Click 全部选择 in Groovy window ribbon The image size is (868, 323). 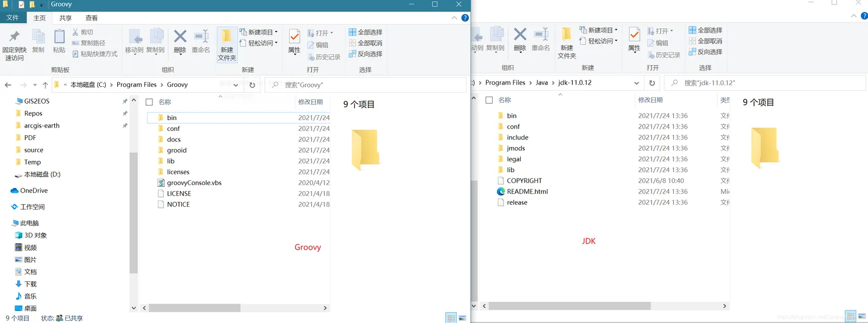click(x=366, y=32)
